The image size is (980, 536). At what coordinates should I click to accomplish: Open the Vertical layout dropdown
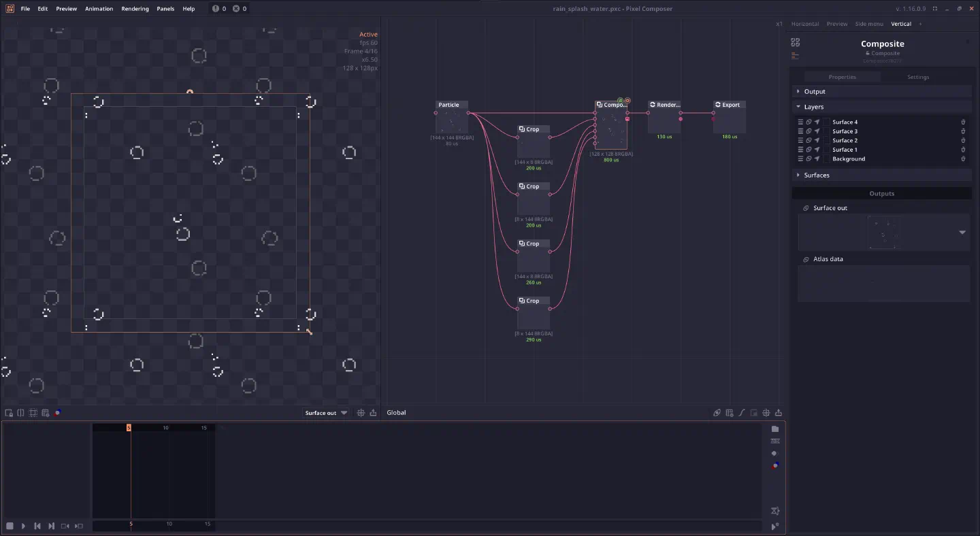[x=901, y=24]
